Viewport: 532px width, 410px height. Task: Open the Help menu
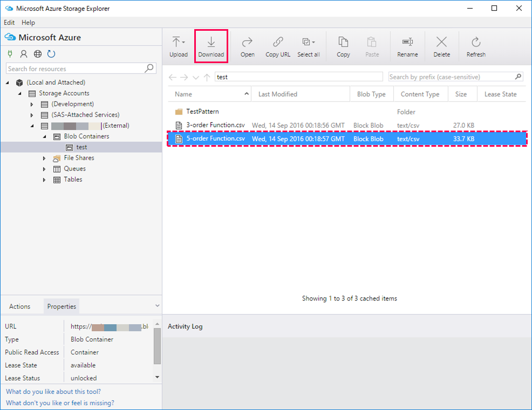tap(28, 22)
